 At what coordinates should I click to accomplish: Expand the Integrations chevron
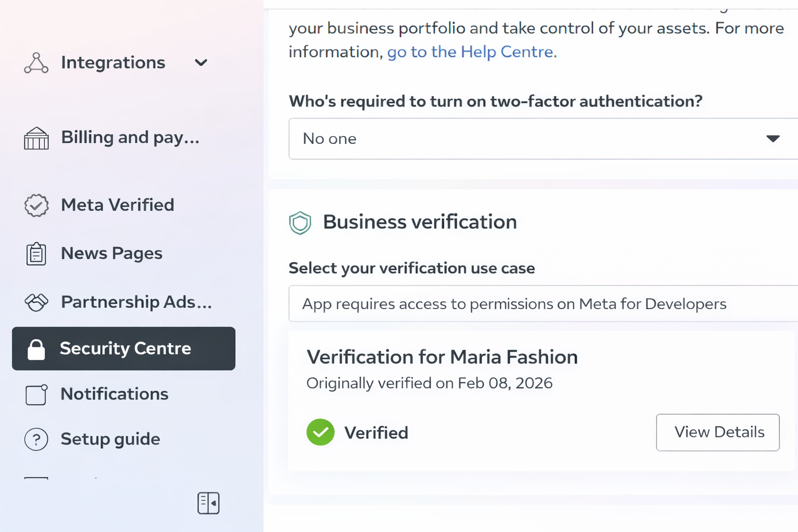pos(201,63)
